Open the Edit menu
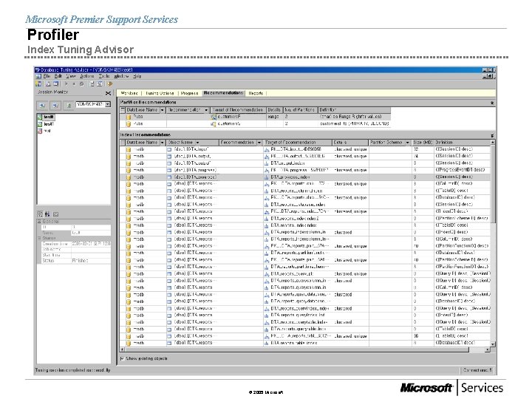Viewport: 532px width, 399px height. [58, 76]
